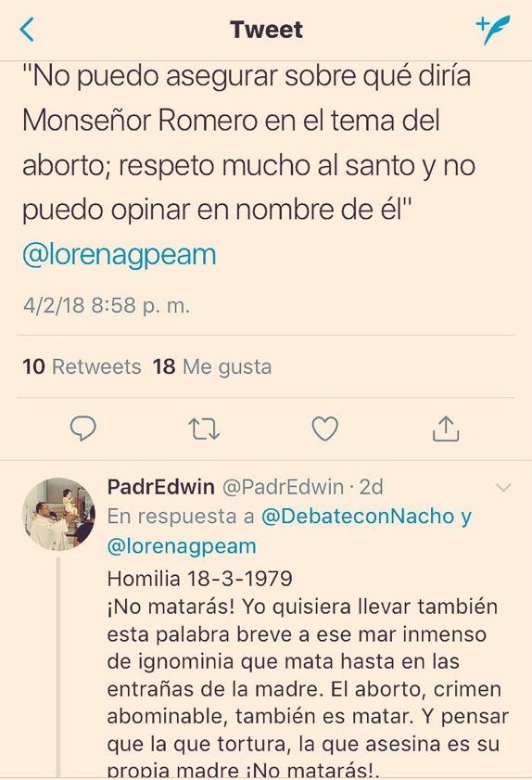The image size is (532, 780).
Task: Tap the 2d time label on the reply
Action: (x=372, y=487)
